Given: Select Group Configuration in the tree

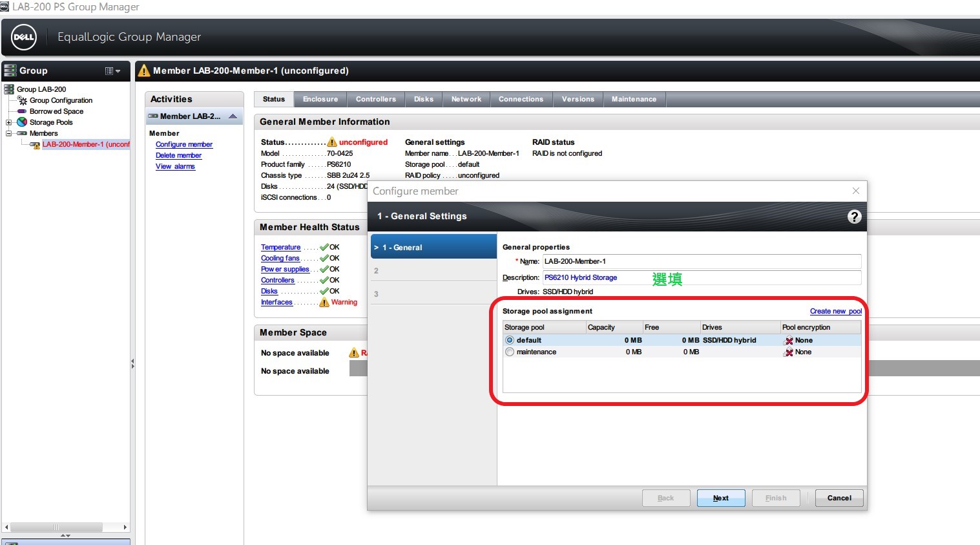Looking at the screenshot, I should (x=61, y=100).
